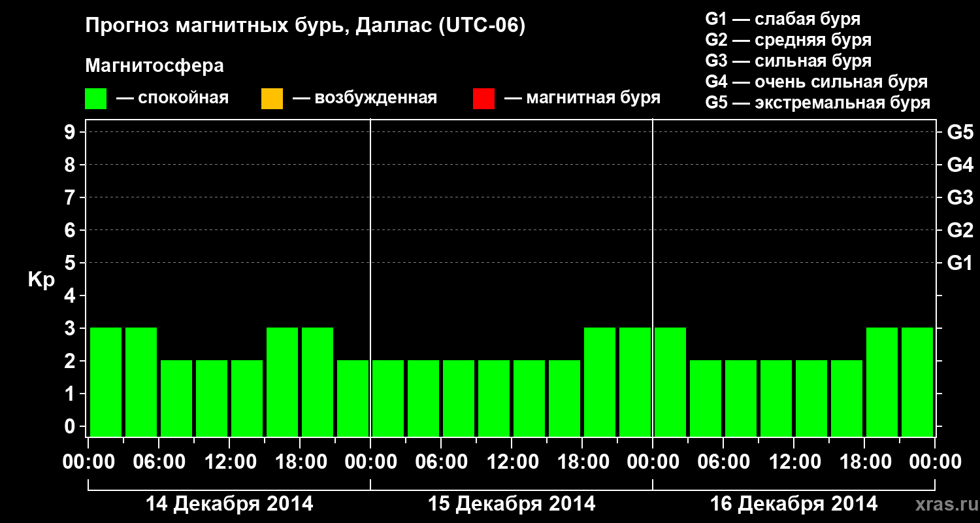The height and width of the screenshot is (523, 980).
Task: Click the '15 Декабря 2014' date label
Action: click(512, 504)
